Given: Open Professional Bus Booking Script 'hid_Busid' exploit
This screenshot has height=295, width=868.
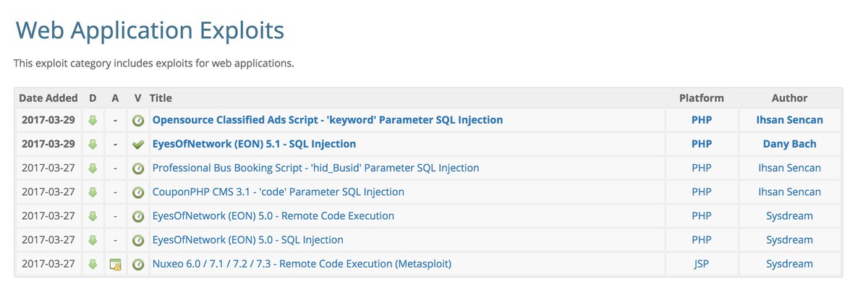Looking at the screenshot, I should click(x=315, y=168).
